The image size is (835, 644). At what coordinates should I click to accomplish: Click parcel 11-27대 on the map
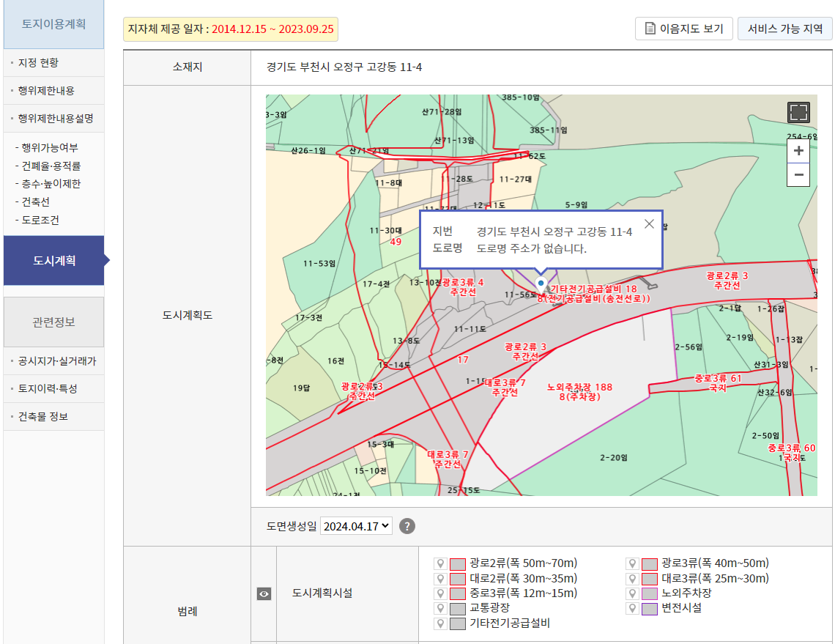(x=516, y=179)
